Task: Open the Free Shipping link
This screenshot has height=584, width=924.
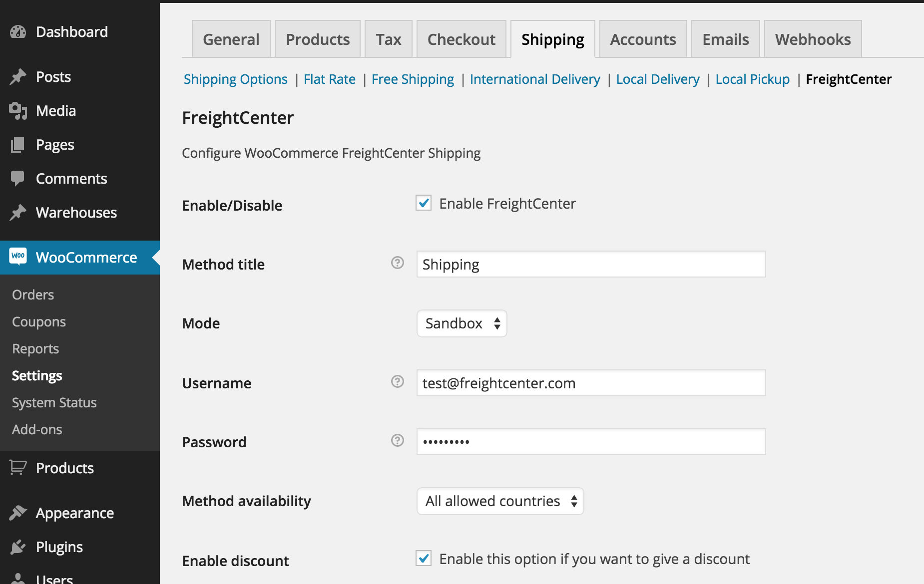Action: (x=413, y=79)
